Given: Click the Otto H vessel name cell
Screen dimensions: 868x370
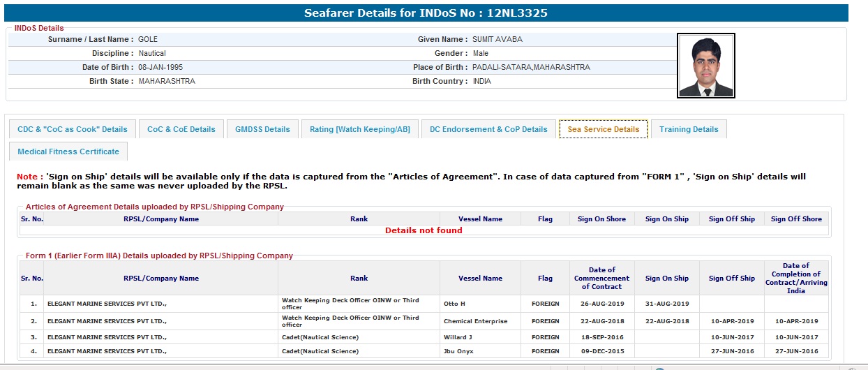Looking at the screenshot, I should [454, 304].
